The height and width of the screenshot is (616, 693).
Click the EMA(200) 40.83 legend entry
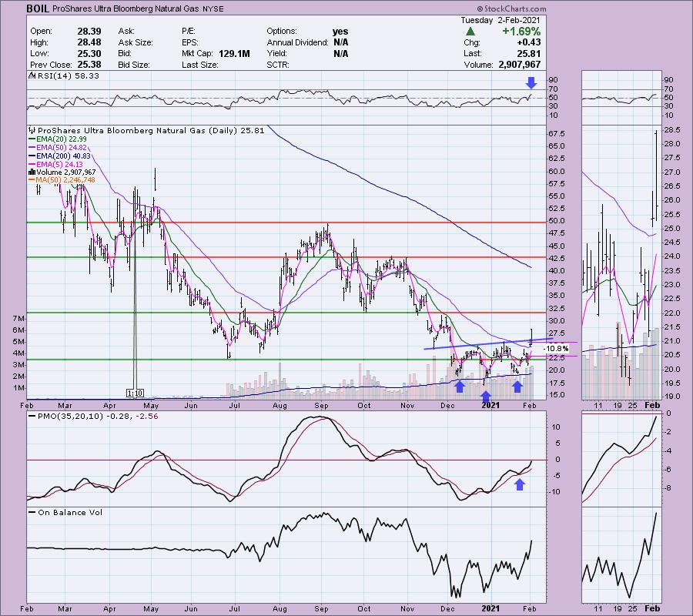[x=63, y=156]
